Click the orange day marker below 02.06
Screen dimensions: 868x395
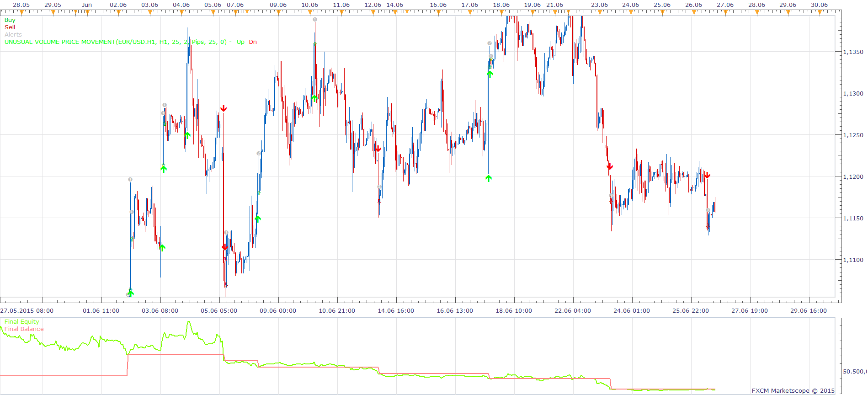pos(118,12)
